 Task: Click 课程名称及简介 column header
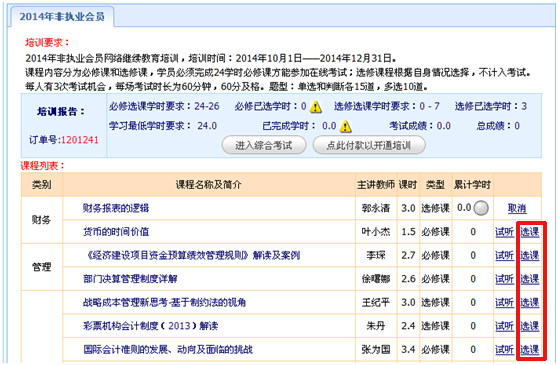[x=209, y=185]
